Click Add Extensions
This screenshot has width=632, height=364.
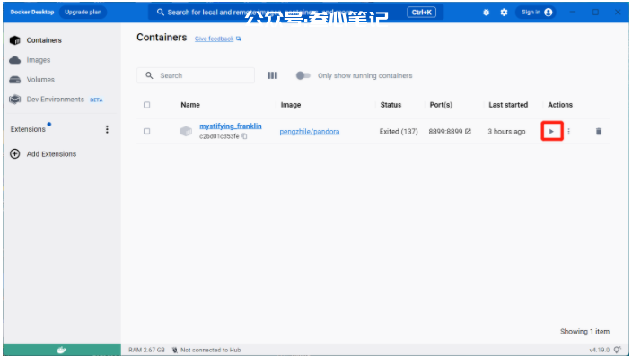[43, 154]
